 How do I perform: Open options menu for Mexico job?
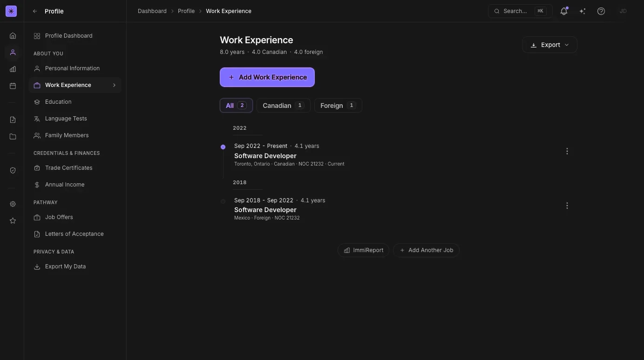pos(567,206)
